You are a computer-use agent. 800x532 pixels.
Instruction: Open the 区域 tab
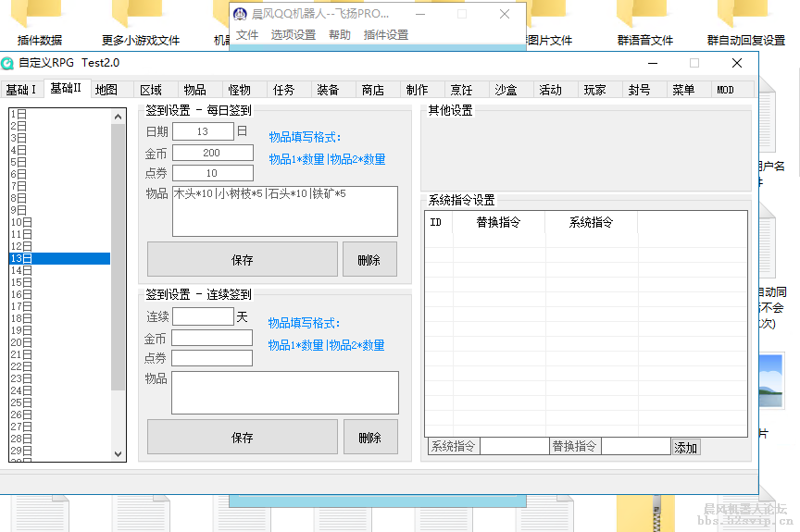click(x=156, y=90)
